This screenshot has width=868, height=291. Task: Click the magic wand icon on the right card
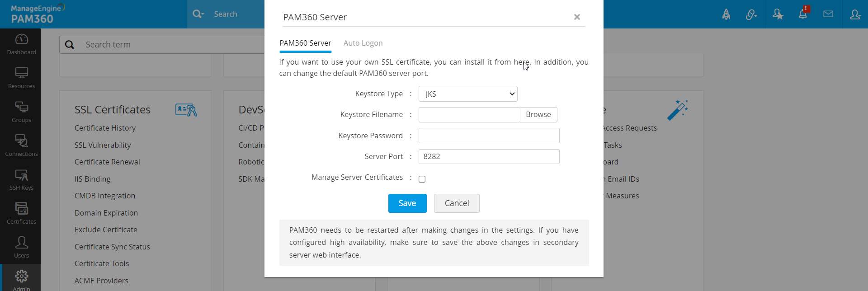pyautogui.click(x=678, y=110)
